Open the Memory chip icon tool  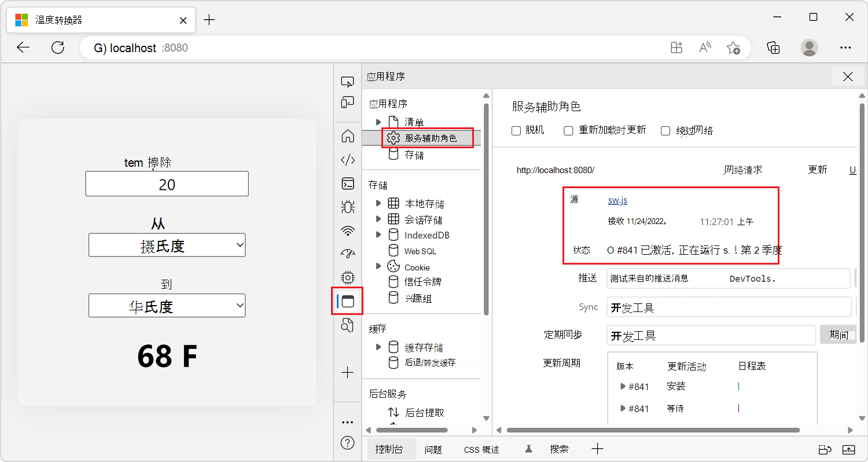click(347, 277)
